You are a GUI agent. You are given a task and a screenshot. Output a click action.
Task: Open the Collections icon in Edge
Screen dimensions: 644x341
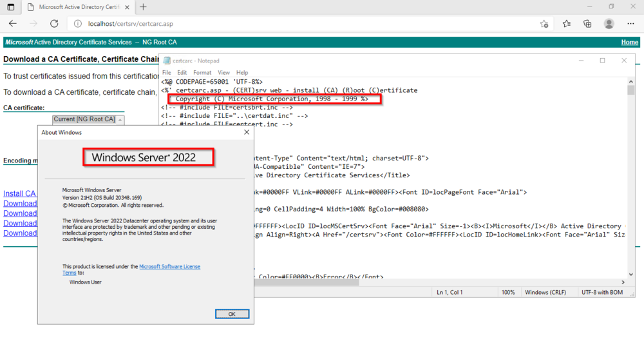587,24
